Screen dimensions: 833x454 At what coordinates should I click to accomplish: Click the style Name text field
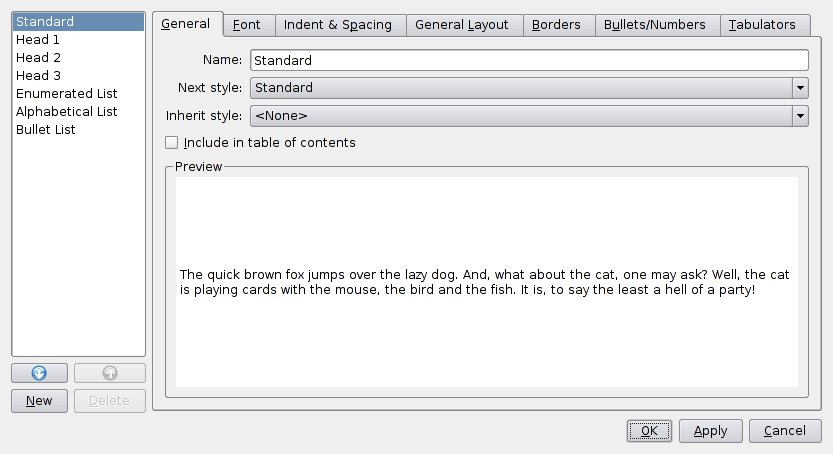(x=528, y=61)
